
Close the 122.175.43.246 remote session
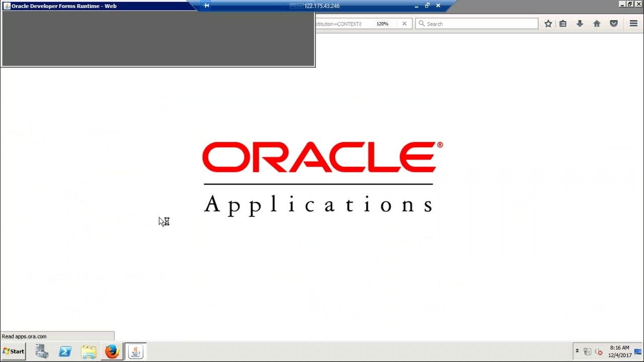pos(438,6)
